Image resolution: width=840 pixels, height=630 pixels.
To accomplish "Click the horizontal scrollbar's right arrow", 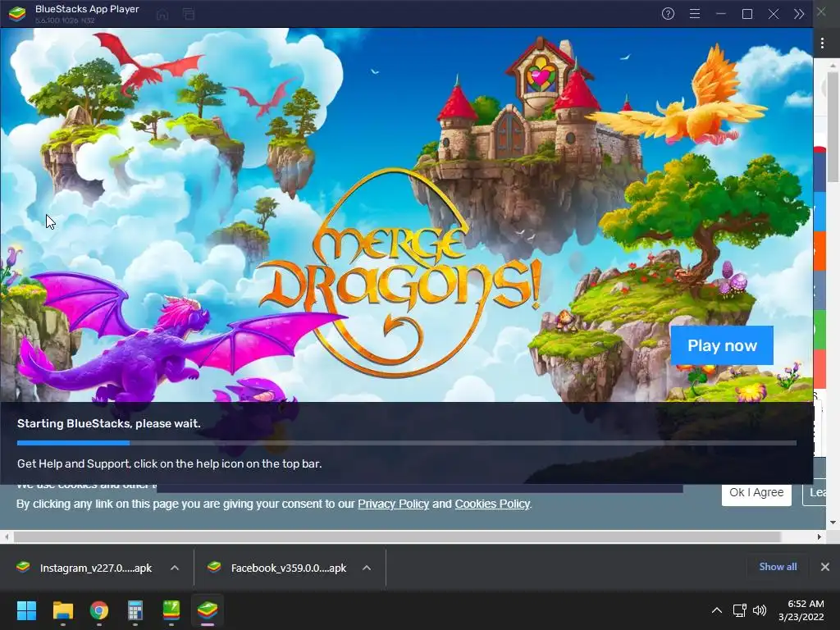I will click(819, 536).
